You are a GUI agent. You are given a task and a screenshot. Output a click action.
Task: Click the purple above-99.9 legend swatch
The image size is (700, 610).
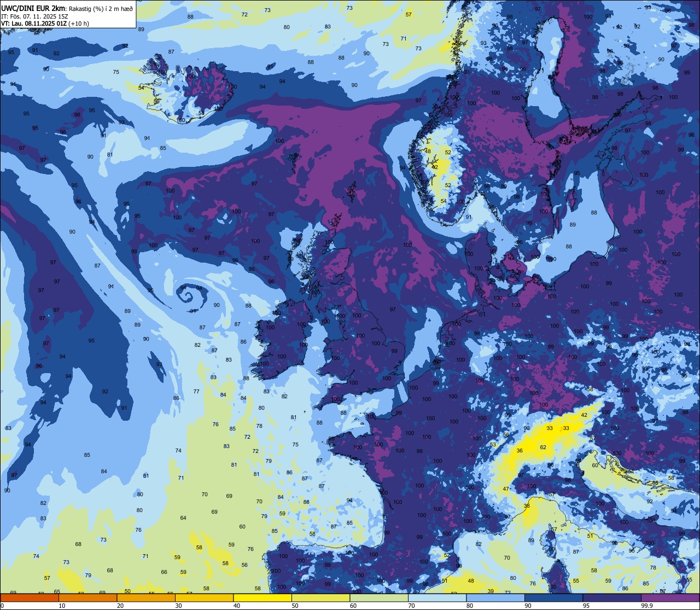[x=670, y=597]
